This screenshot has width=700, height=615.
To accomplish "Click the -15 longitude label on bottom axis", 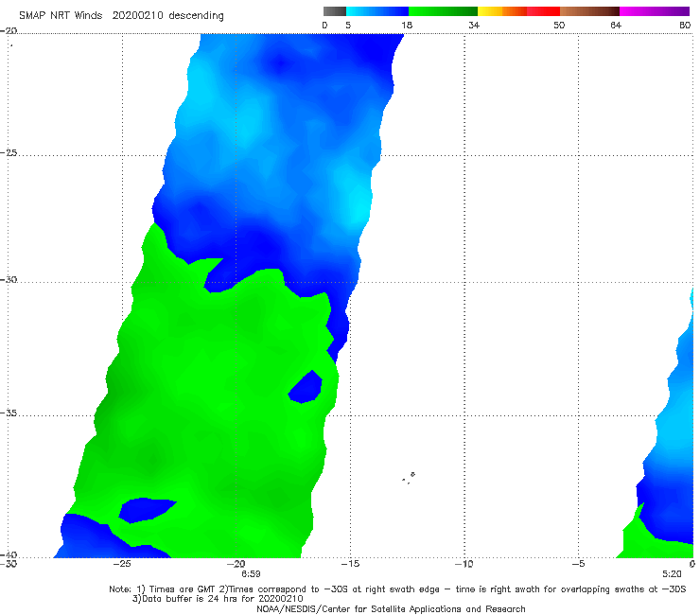I will pyautogui.click(x=350, y=564).
